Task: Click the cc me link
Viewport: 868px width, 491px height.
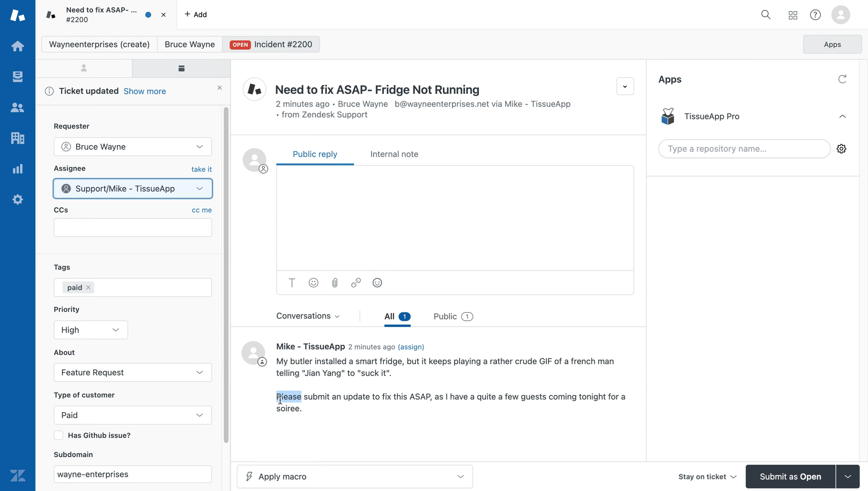Action: pyautogui.click(x=202, y=210)
